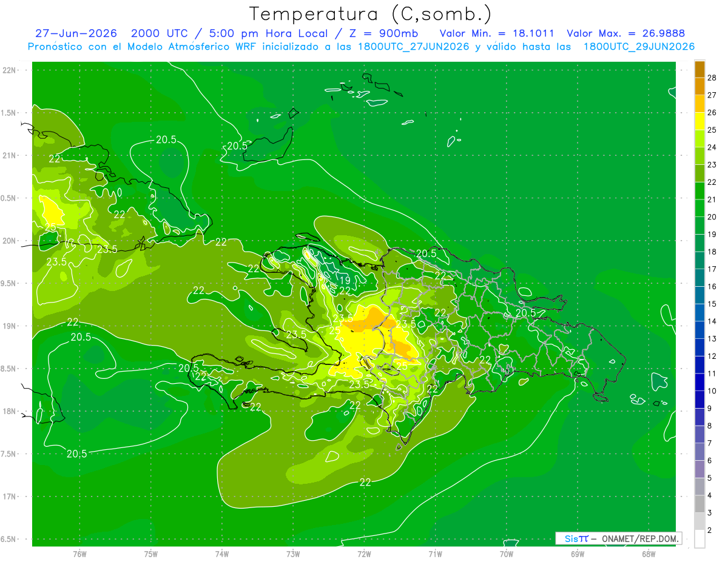Click the '70W' longitude axis label
This screenshot has width=728, height=562.
click(x=507, y=554)
